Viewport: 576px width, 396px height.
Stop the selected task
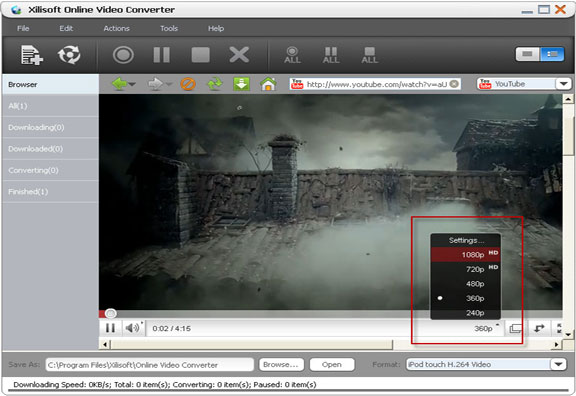(201, 55)
